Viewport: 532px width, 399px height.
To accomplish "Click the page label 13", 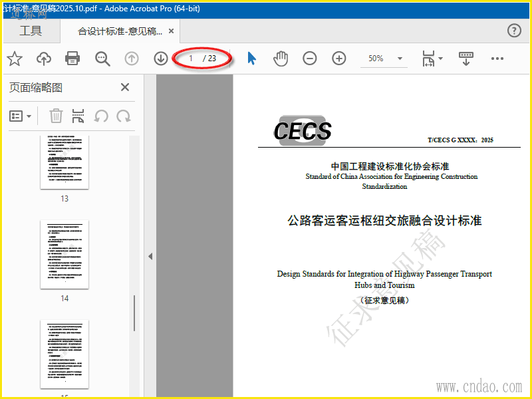I will [x=65, y=198].
